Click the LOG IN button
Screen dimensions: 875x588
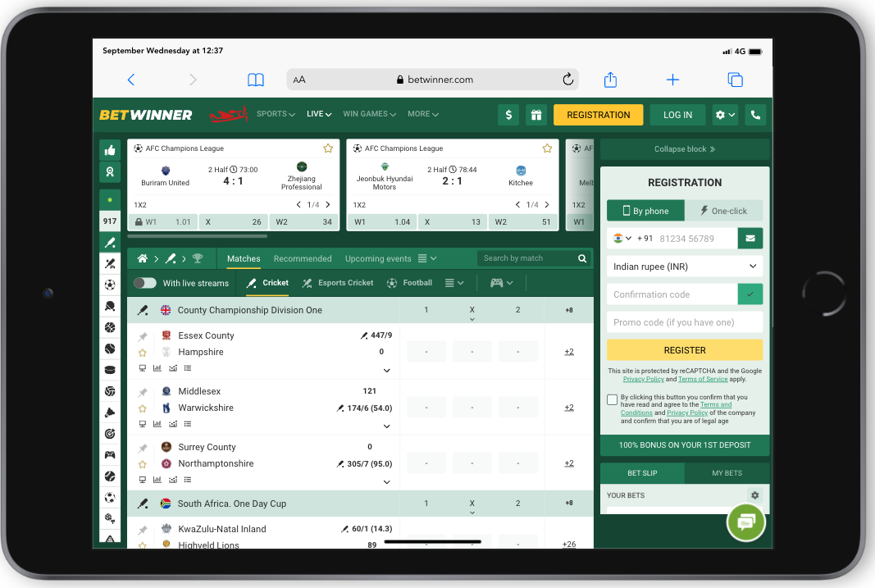[x=677, y=115]
